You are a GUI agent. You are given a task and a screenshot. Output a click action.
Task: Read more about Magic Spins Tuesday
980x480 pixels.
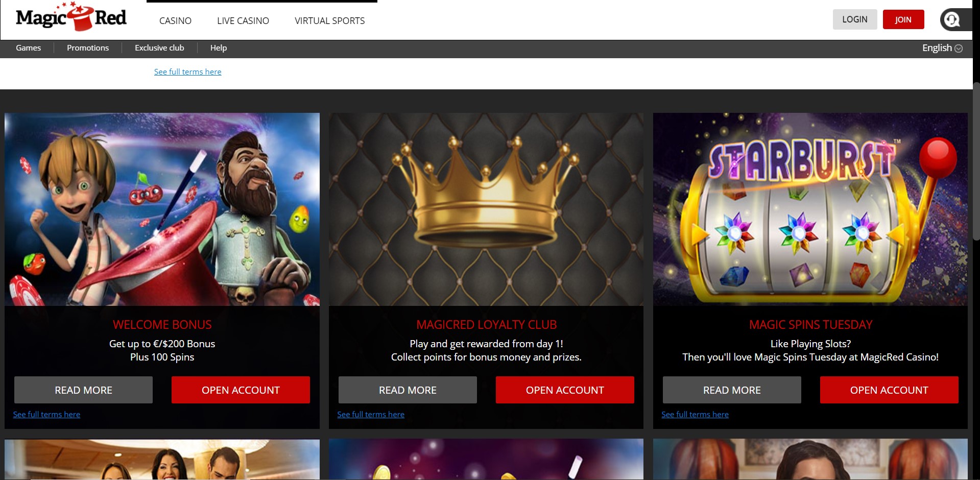732,390
